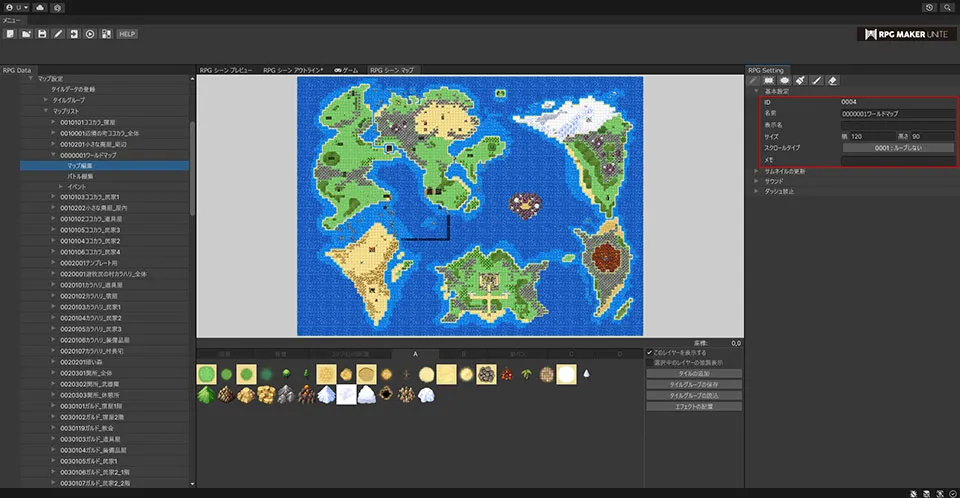960x498 pixels.
Task: Choose the ellipse drawing tool
Action: [785, 81]
